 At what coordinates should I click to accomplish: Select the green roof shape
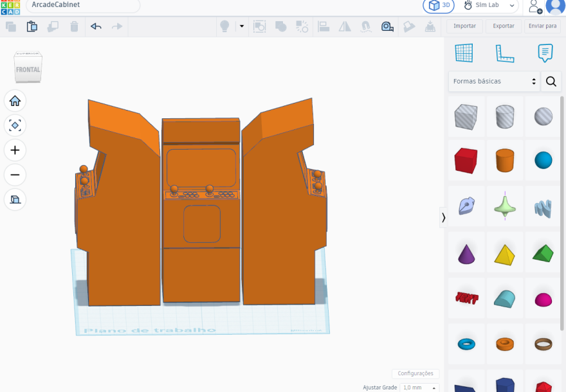click(x=543, y=253)
